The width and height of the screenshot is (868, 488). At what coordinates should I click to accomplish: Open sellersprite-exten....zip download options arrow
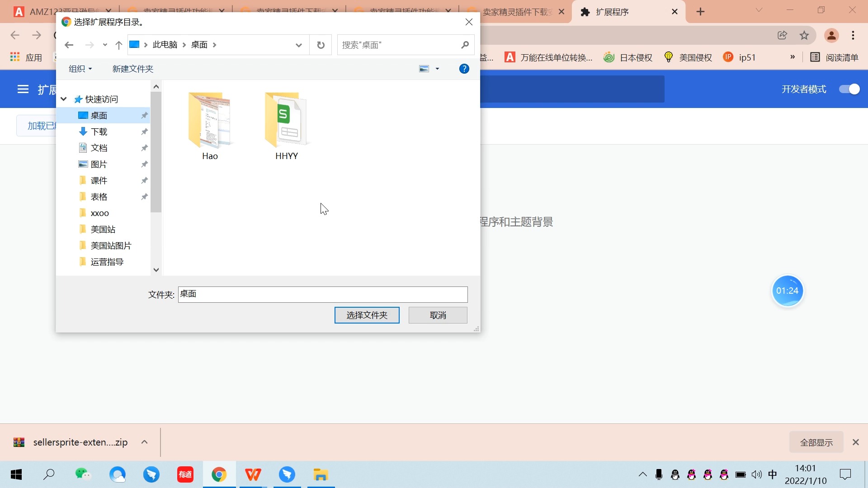[144, 442]
